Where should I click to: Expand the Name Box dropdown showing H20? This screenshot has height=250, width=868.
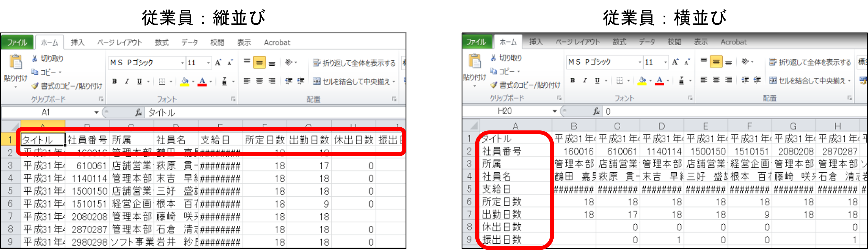(x=554, y=111)
